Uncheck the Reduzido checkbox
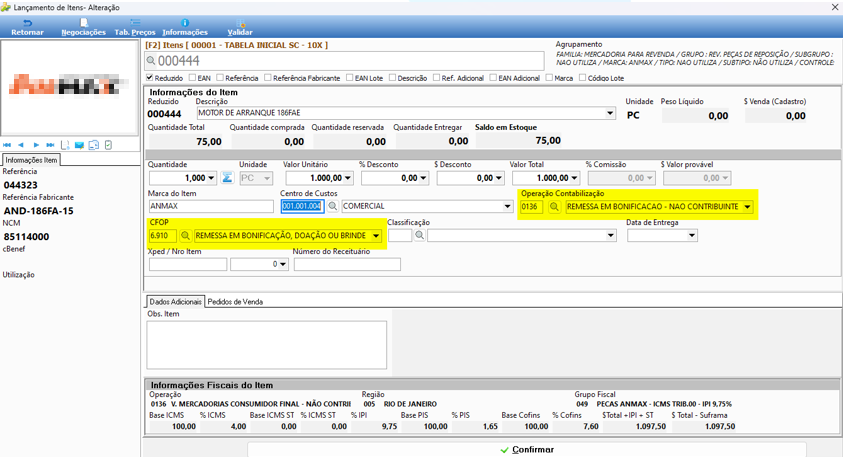Image resolution: width=843 pixels, height=457 pixels. [150, 77]
